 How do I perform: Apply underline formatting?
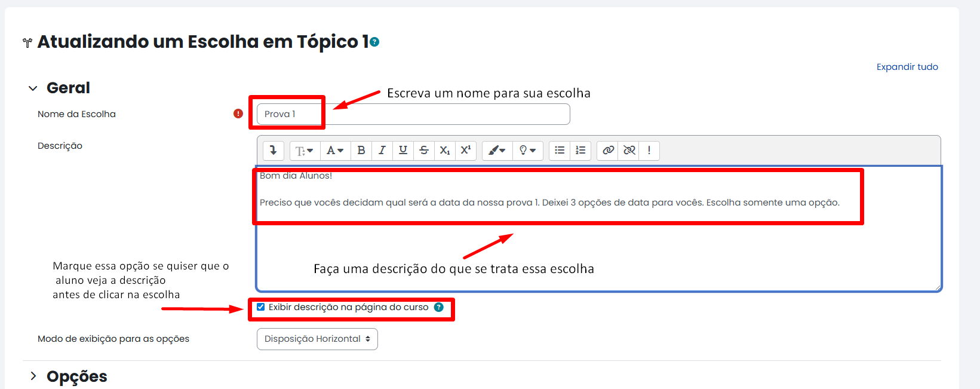pos(403,151)
